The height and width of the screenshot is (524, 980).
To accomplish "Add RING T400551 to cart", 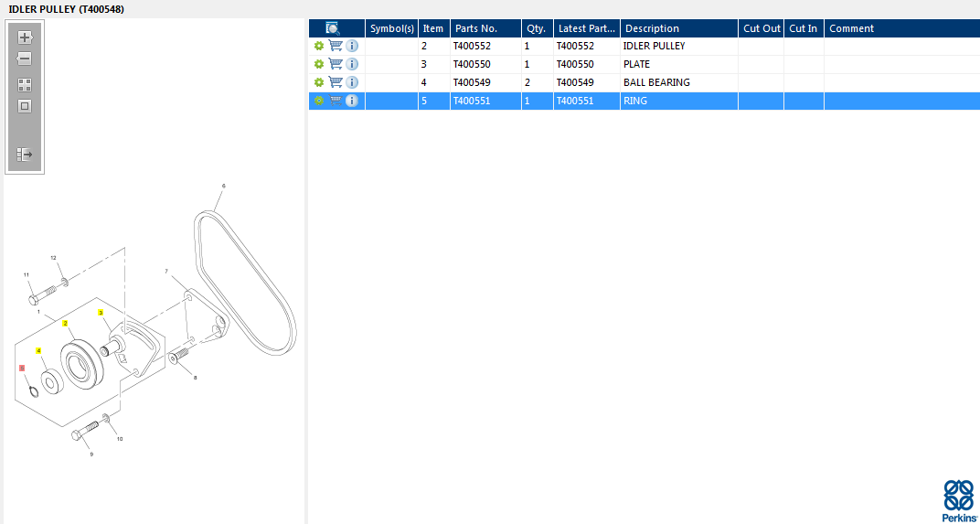I will click(x=336, y=101).
